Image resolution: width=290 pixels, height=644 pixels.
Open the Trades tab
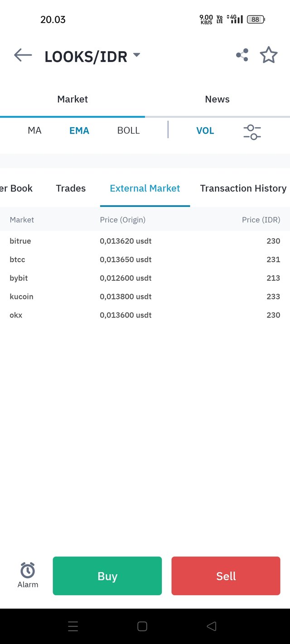pyautogui.click(x=71, y=188)
